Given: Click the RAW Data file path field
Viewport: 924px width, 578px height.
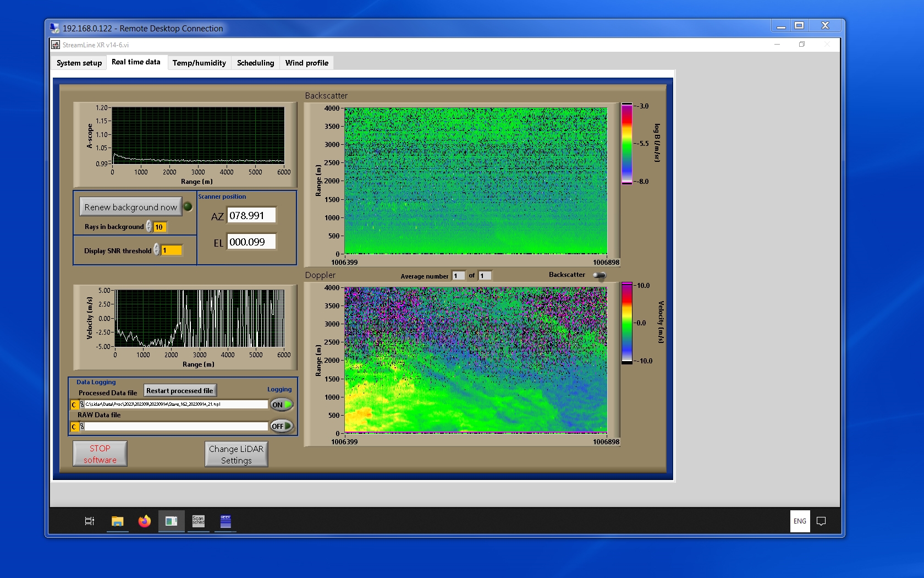Looking at the screenshot, I should click(176, 427).
